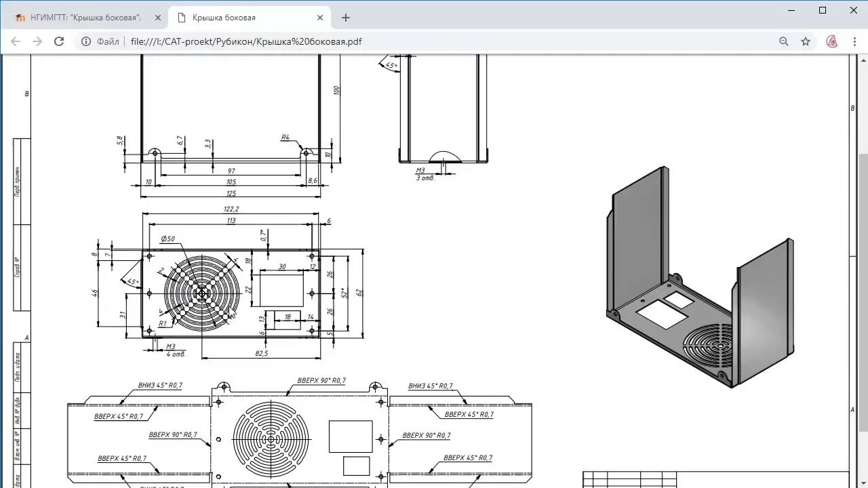Select the Крышка боковая PDF tab
This screenshot has height=488, width=868.
[x=250, y=18]
